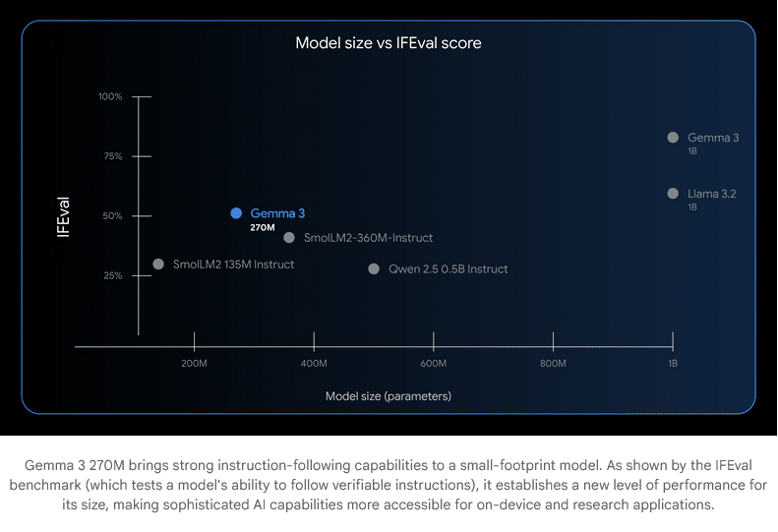Screen dimensions: 778x532
Task: Select the SmolLM2 135M Instruct data point
Action: coord(158,265)
